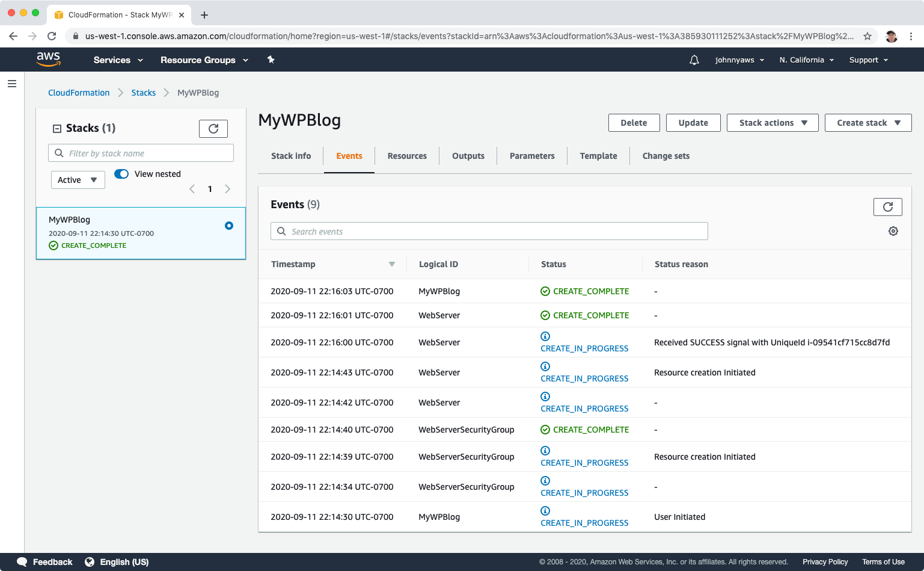Collapse the Stacks panel minus icon
Viewport: 924px width, 571px height.
pyautogui.click(x=57, y=128)
